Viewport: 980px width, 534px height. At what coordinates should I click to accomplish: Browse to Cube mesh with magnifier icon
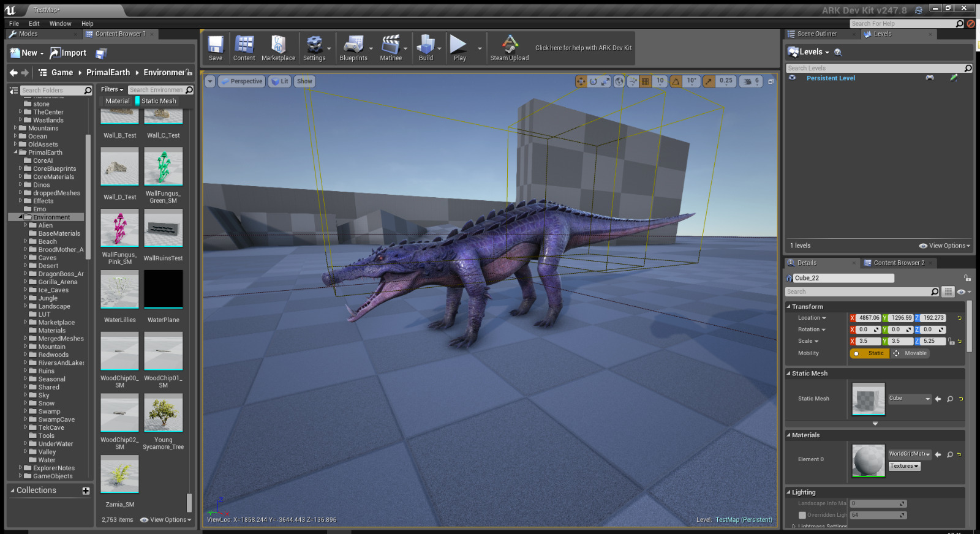pos(950,399)
